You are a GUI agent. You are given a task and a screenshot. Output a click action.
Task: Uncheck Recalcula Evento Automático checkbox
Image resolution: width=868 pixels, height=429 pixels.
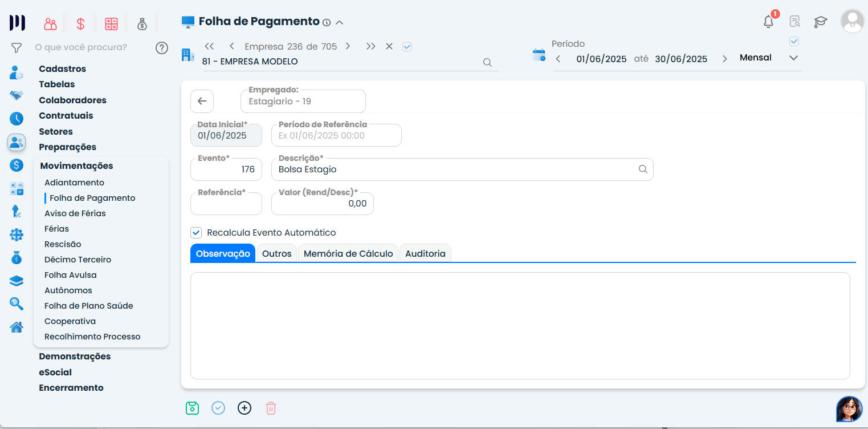(196, 233)
